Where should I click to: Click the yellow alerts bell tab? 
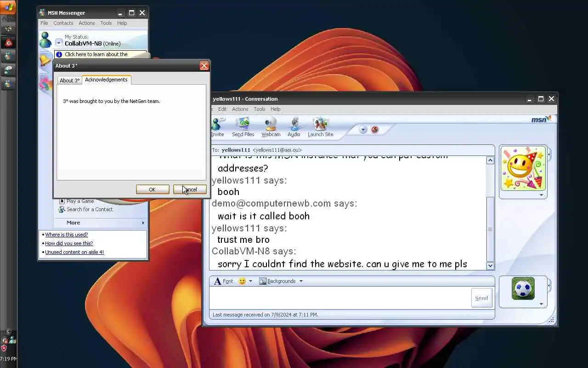pos(45,60)
